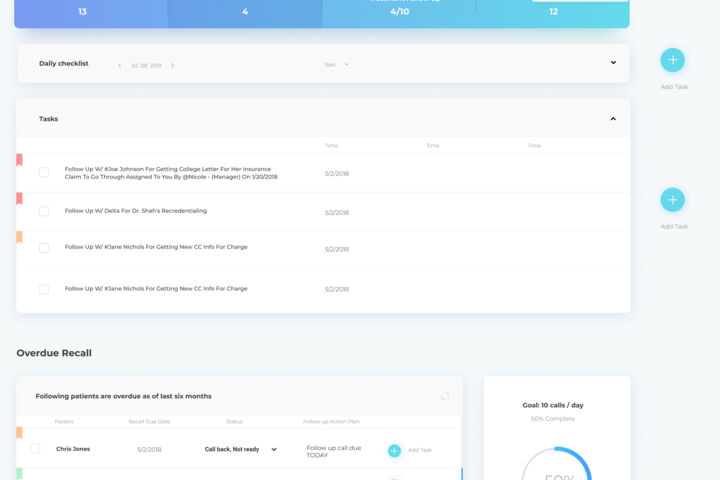Open the Sort dropdown
Image resolution: width=720 pixels, height=480 pixels.
[x=336, y=65]
